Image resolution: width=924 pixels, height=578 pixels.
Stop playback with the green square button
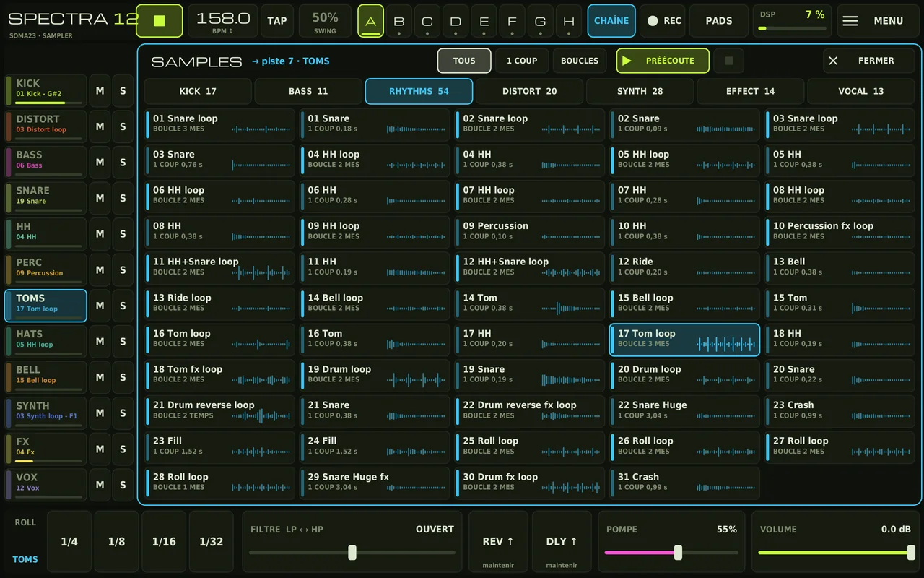tap(160, 21)
